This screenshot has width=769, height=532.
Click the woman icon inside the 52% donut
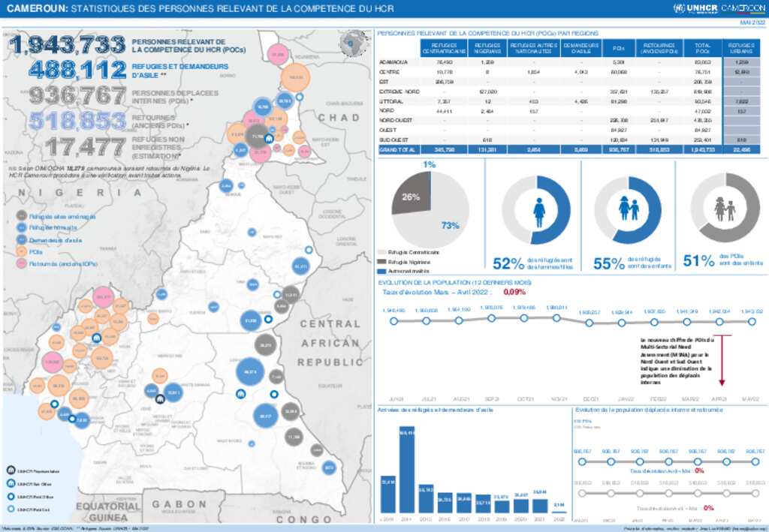pyautogui.click(x=539, y=212)
